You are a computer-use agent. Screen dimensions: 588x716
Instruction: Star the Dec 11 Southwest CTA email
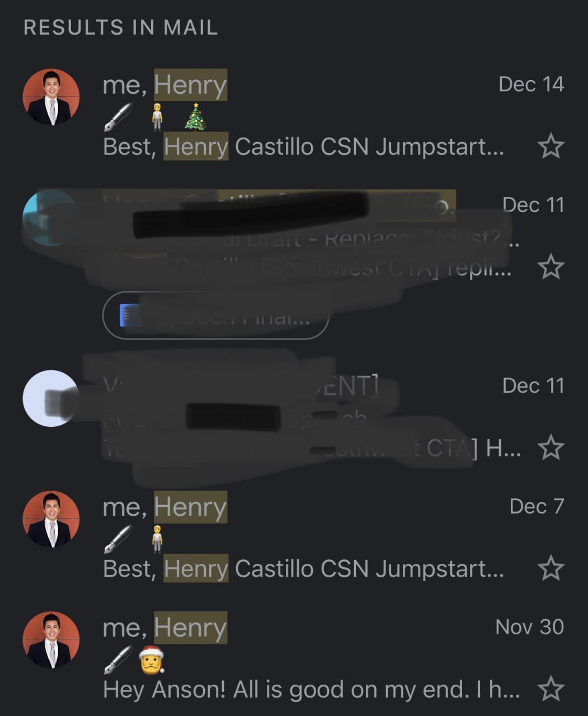coord(551,447)
